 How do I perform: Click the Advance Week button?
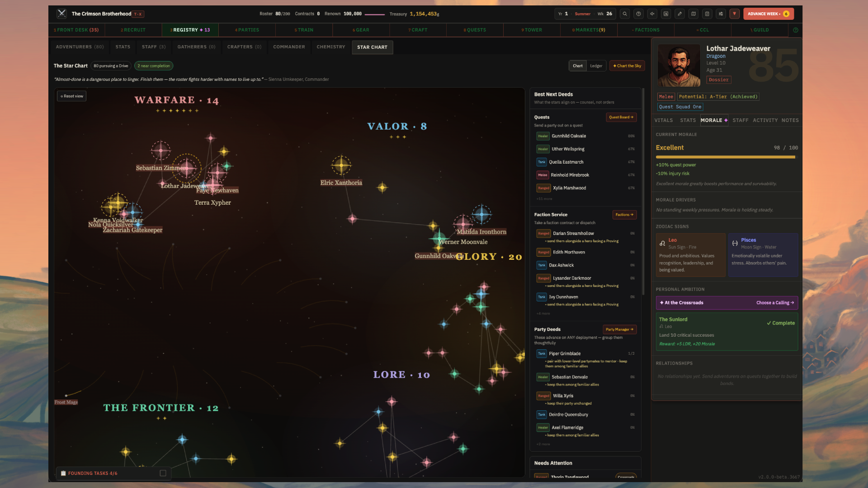pos(769,14)
